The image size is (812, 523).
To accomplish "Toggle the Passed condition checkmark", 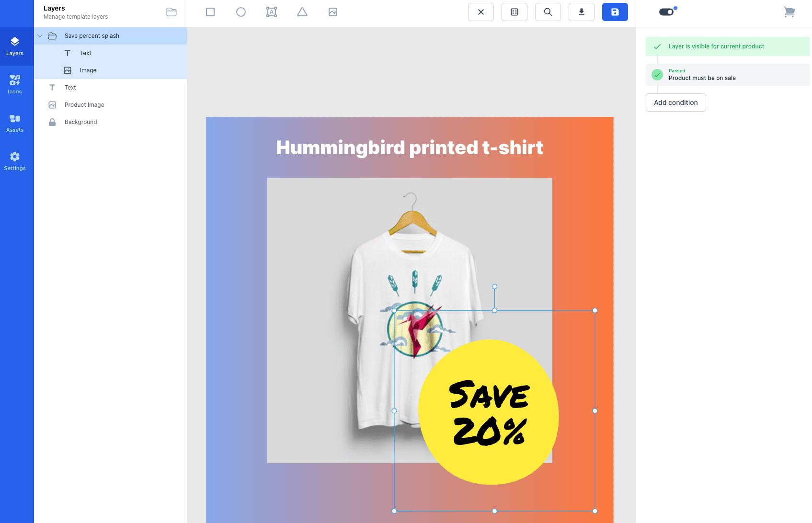I will pos(657,75).
